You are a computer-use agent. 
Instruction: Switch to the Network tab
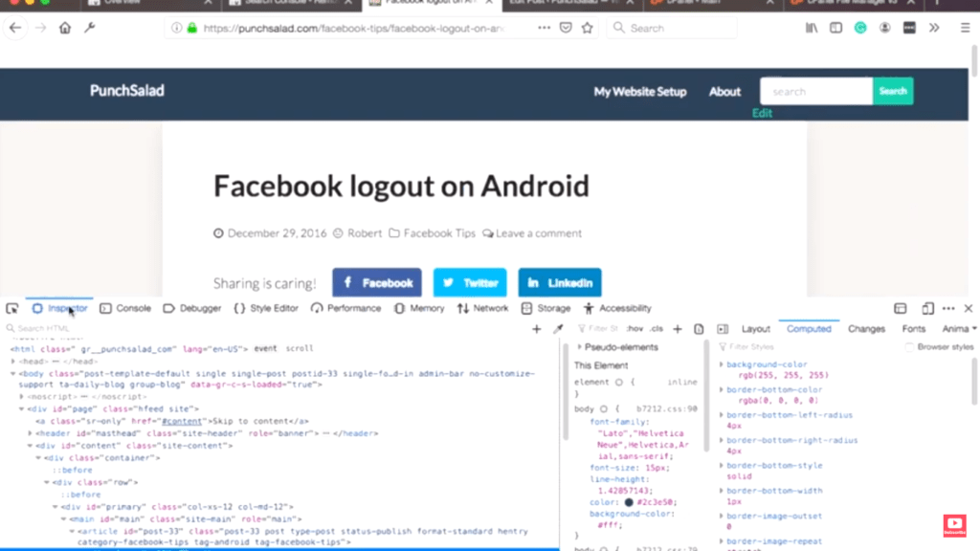[482, 308]
